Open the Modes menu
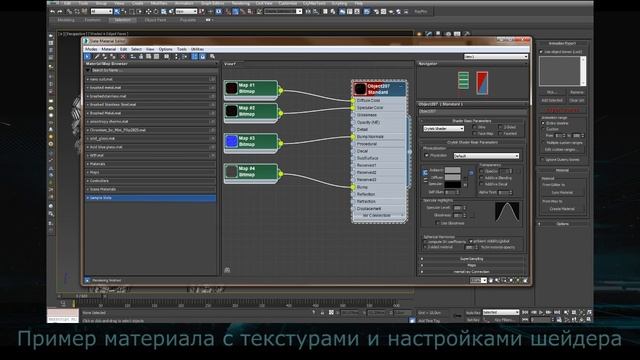The width and height of the screenshot is (640, 360). 91,49
